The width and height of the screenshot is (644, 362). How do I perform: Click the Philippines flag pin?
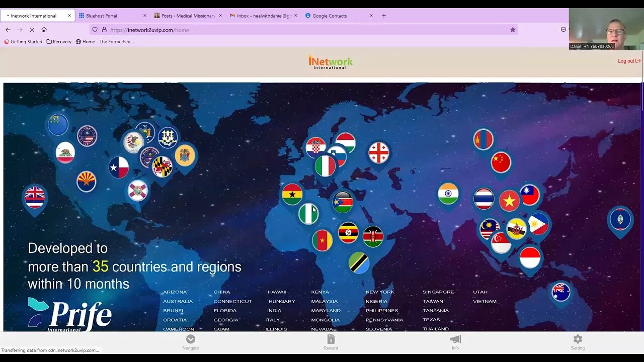point(538,224)
